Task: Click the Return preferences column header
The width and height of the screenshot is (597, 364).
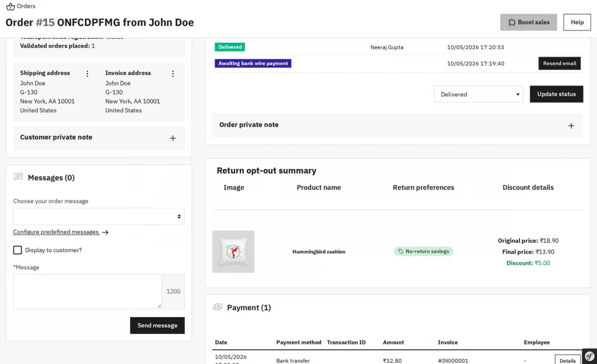Action: 423,187
